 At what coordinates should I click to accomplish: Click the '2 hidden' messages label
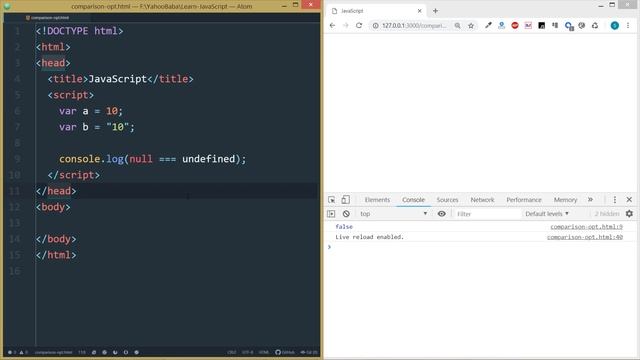coord(607,213)
